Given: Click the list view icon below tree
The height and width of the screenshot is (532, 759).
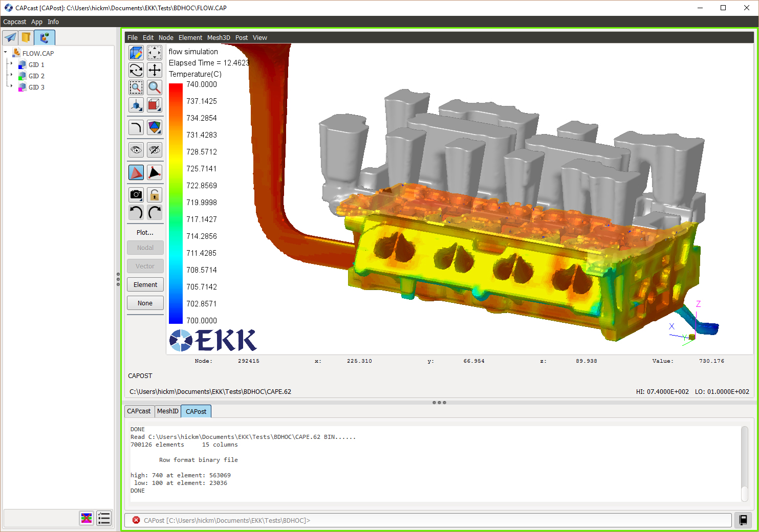Looking at the screenshot, I should point(104,518).
